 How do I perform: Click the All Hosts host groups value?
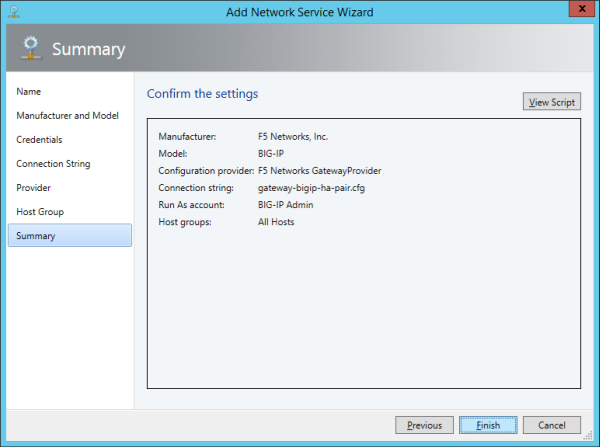[x=276, y=222]
